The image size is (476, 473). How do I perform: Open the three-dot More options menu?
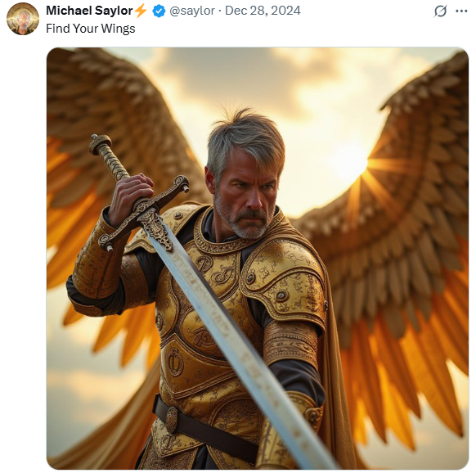pyautogui.click(x=461, y=11)
